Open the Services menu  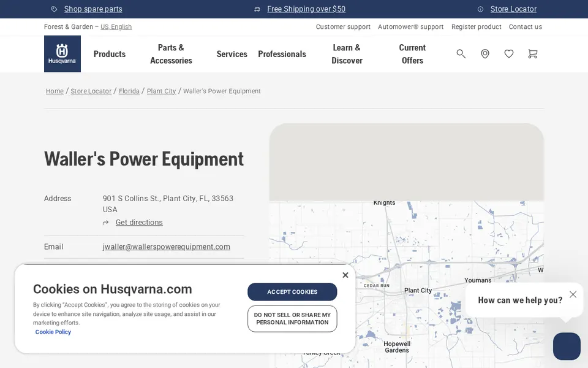pyautogui.click(x=232, y=54)
